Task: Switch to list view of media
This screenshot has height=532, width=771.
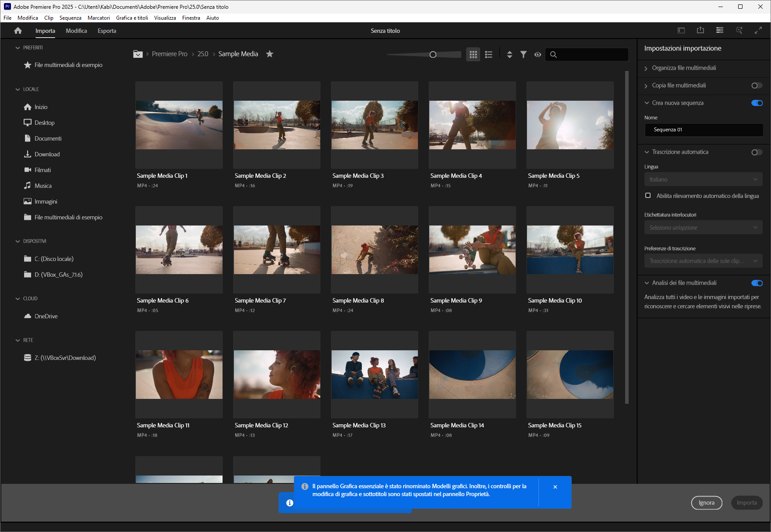Action: click(x=489, y=54)
